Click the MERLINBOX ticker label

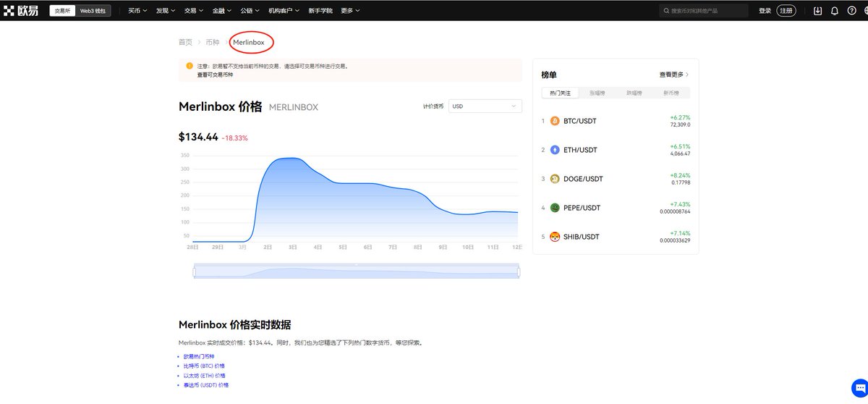(x=294, y=107)
